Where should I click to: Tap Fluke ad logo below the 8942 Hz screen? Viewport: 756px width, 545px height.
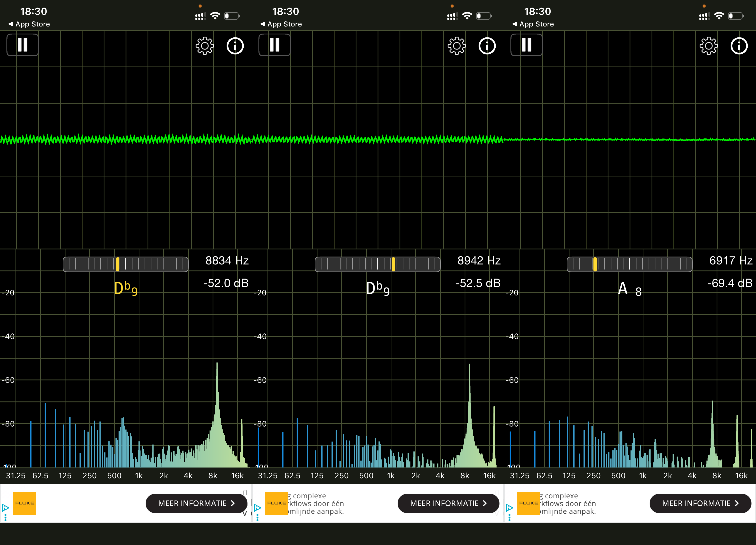(276, 503)
